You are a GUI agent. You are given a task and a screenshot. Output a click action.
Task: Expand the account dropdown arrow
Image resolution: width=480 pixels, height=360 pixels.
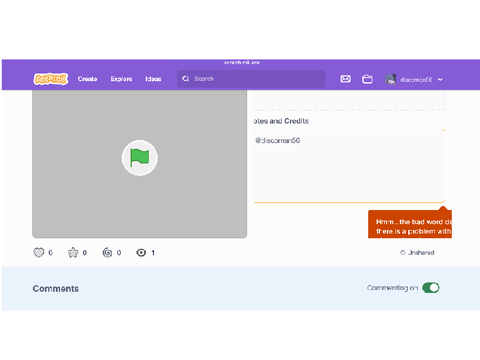click(x=440, y=80)
